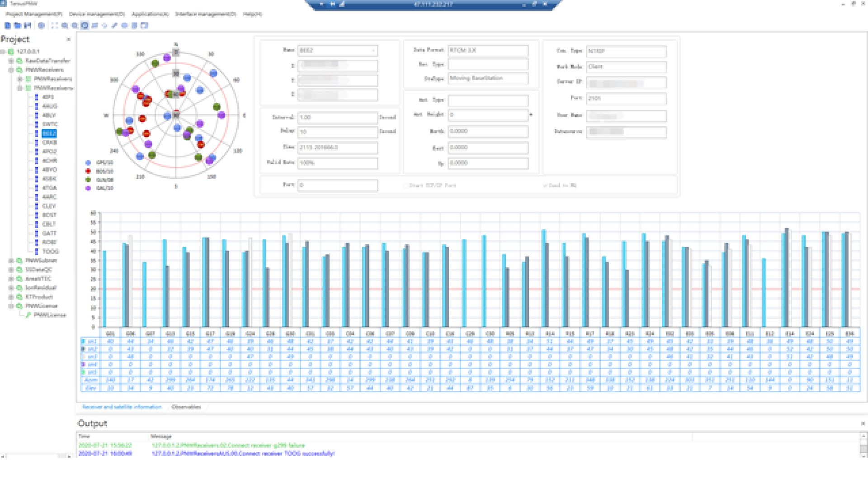Toggle the Start TCP/IP Port checkbox
Screen dimensions: 868x489
(x=406, y=185)
